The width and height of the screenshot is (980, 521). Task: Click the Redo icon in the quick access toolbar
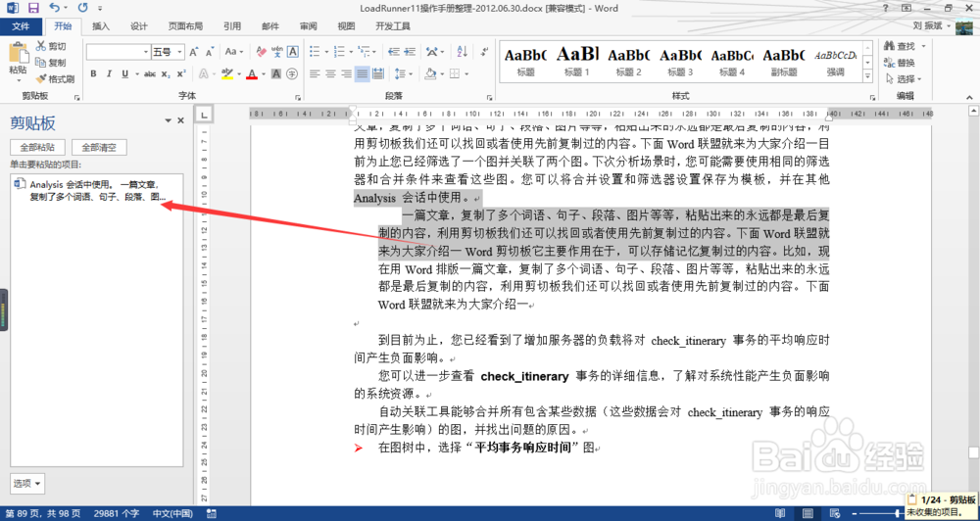(82, 8)
